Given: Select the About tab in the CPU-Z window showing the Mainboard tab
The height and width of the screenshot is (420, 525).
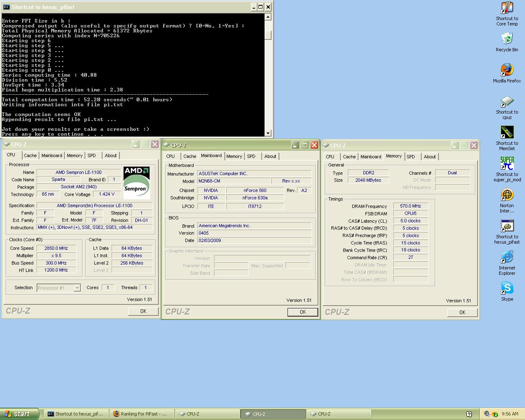Looking at the screenshot, I should [270, 156].
